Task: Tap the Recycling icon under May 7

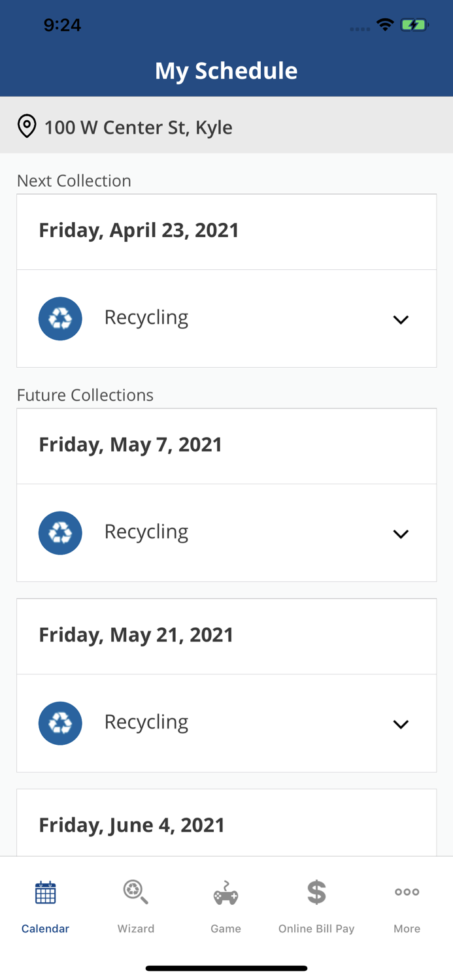Action: click(60, 532)
